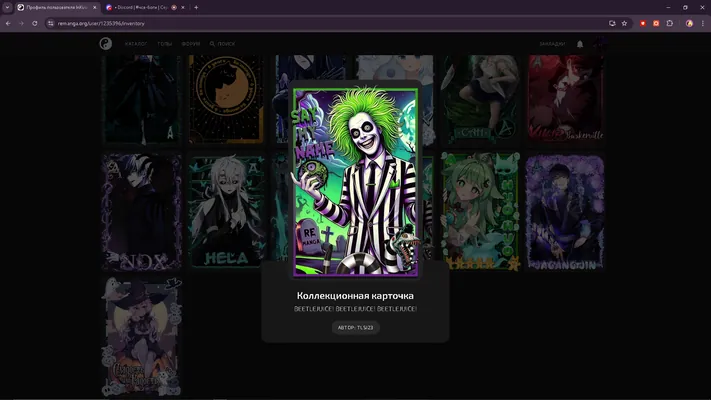This screenshot has width=711, height=400.
Task: Select the BEETLEJUICE! BEETLEJUICE! caption text
Action: (356, 309)
